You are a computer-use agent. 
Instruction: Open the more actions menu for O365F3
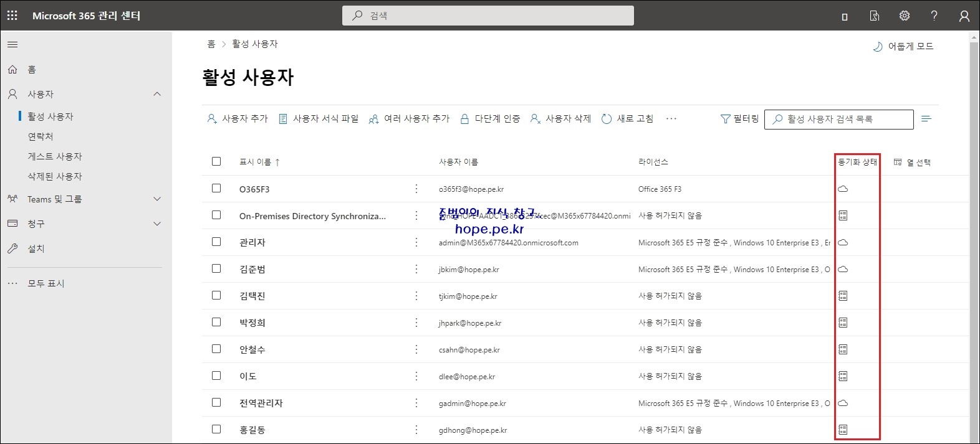click(x=416, y=189)
